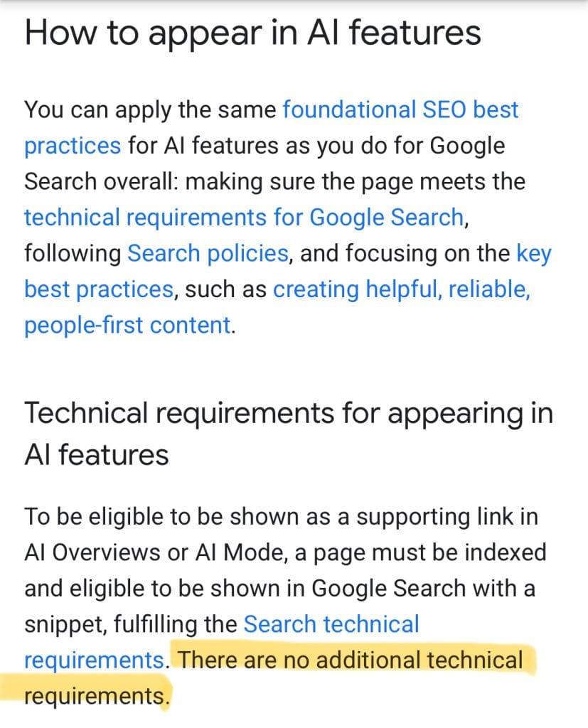Click the "How to appear in AI features" heading
Viewport: 588px width, 728px height.
point(252,33)
